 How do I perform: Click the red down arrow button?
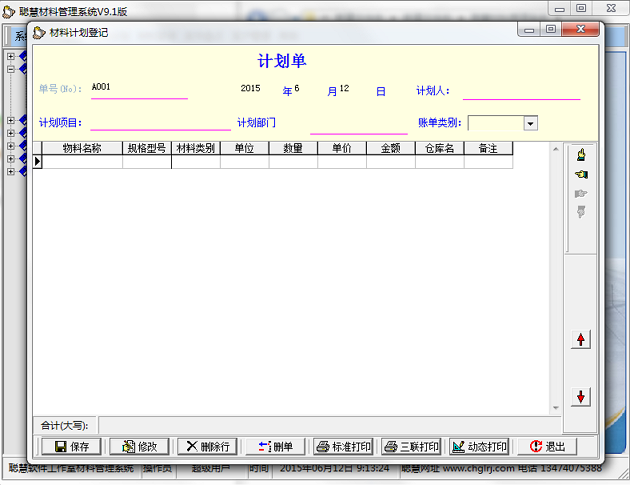pyautogui.click(x=580, y=397)
